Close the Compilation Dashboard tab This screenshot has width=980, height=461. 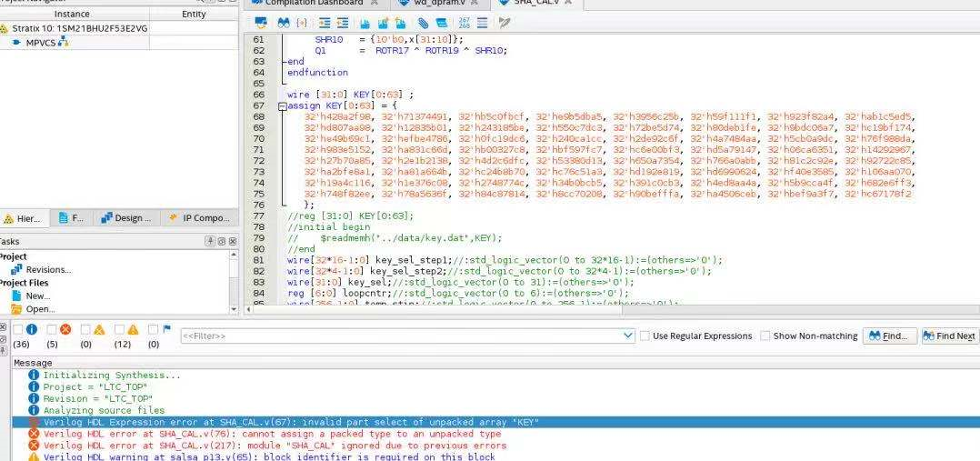tap(374, 3)
